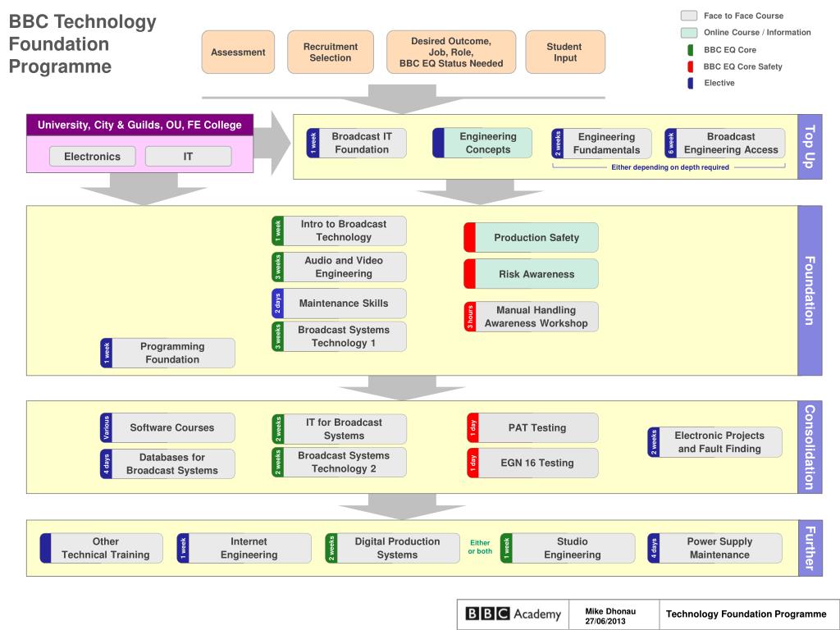
Task: Click the red 1 day tag on PAT Testing
Action: (472, 427)
